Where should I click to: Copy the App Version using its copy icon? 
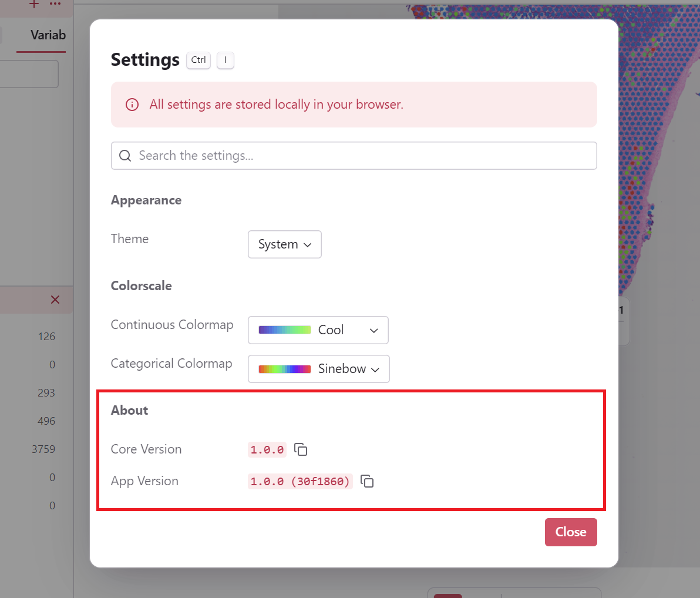(x=367, y=481)
